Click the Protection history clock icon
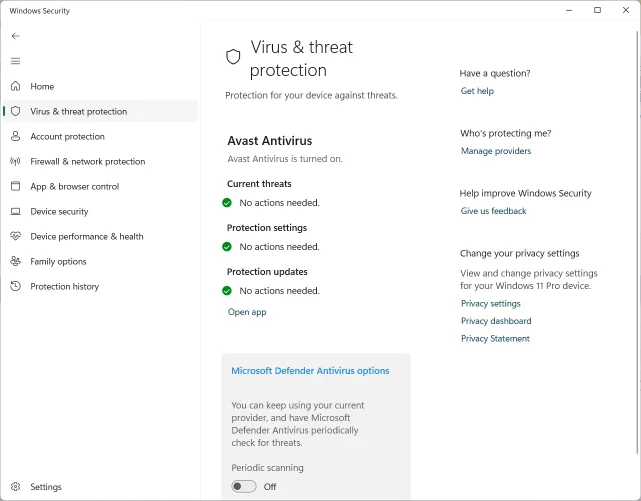This screenshot has height=501, width=641. 16,286
